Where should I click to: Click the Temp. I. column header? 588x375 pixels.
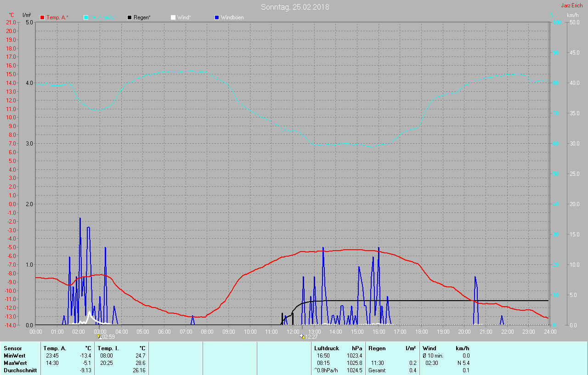click(x=108, y=348)
